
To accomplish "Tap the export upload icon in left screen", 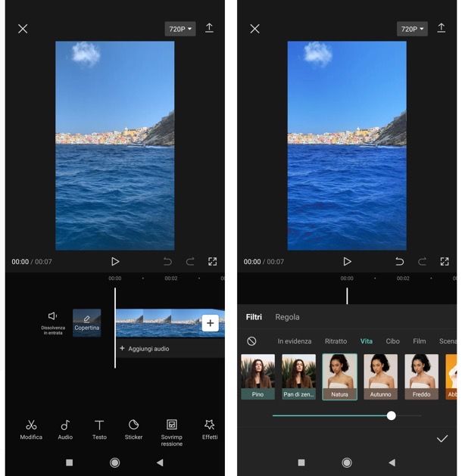I will click(209, 28).
